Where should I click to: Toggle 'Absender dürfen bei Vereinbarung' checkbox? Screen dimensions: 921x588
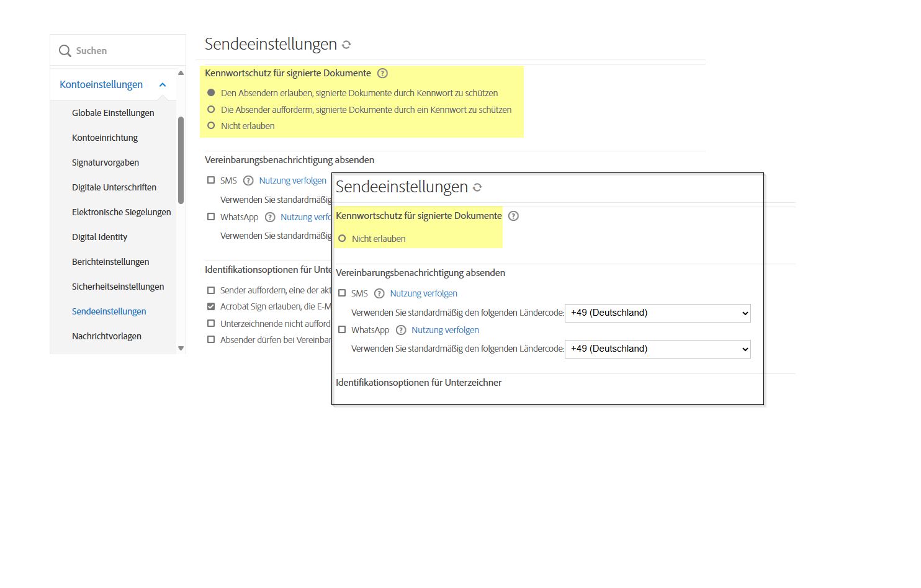[x=211, y=339]
